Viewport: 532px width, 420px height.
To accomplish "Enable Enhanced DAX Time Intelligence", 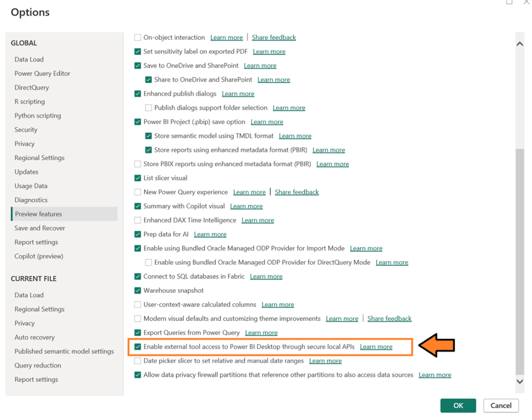I will (x=137, y=220).
